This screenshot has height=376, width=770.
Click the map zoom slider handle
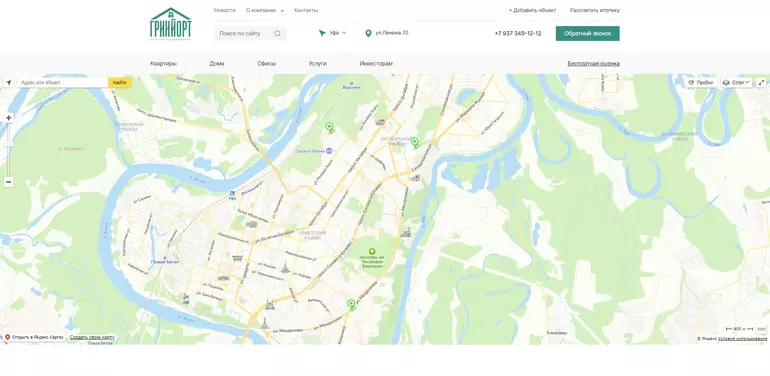point(8,143)
